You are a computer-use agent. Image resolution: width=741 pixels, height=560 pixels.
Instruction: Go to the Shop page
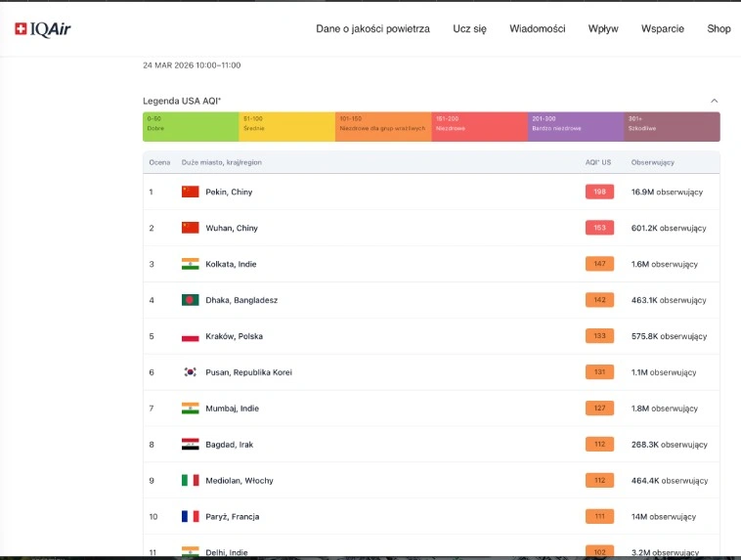click(719, 29)
